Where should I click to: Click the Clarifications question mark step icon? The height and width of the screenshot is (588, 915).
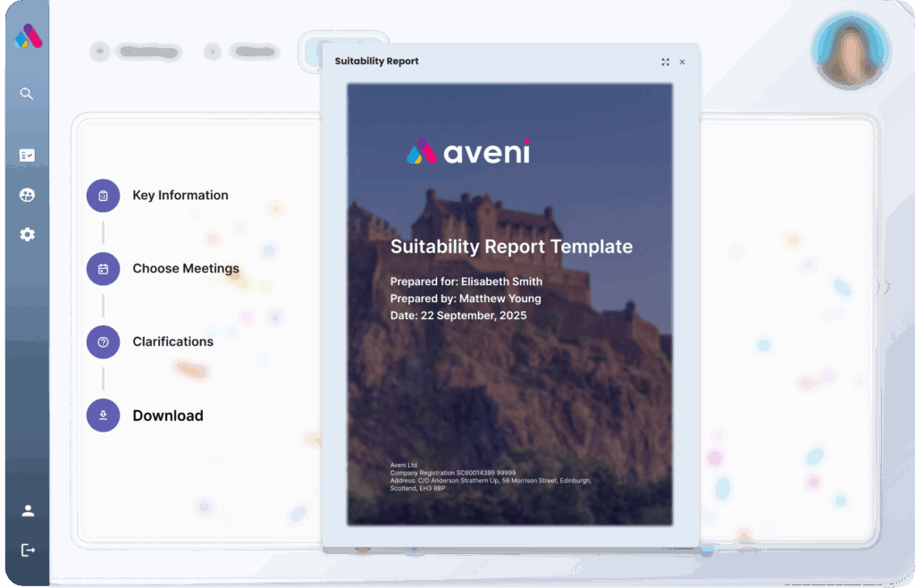(x=104, y=342)
